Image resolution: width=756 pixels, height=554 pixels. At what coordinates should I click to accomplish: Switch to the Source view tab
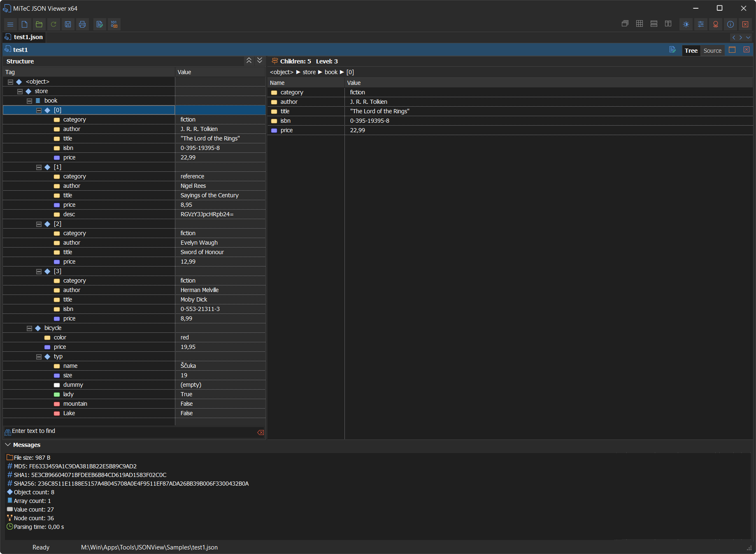[x=712, y=51]
